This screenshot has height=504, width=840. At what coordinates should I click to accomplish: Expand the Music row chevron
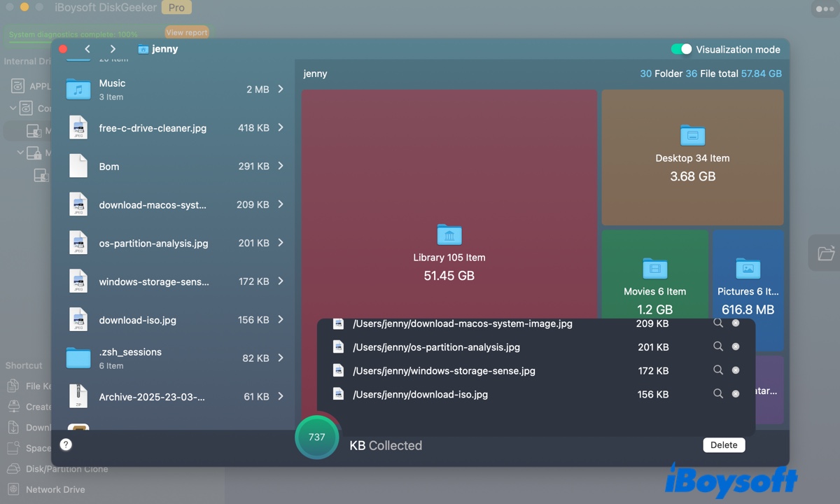pos(281,89)
